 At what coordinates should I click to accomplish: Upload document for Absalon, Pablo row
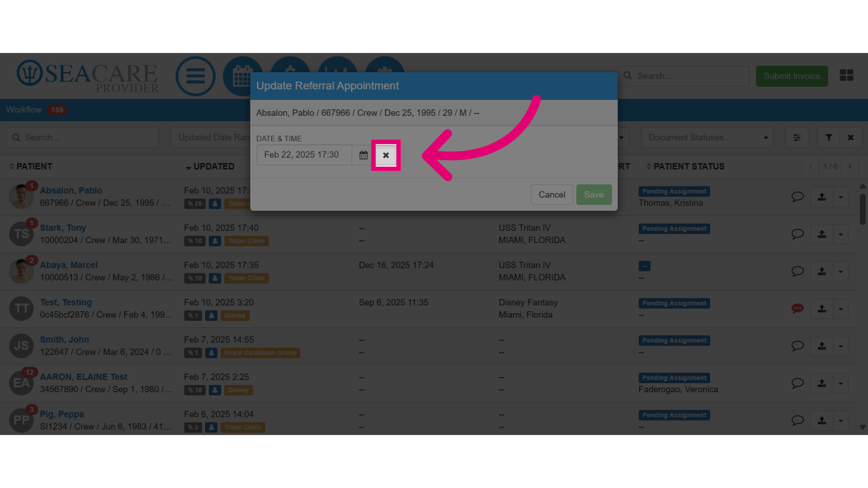pyautogui.click(x=822, y=197)
